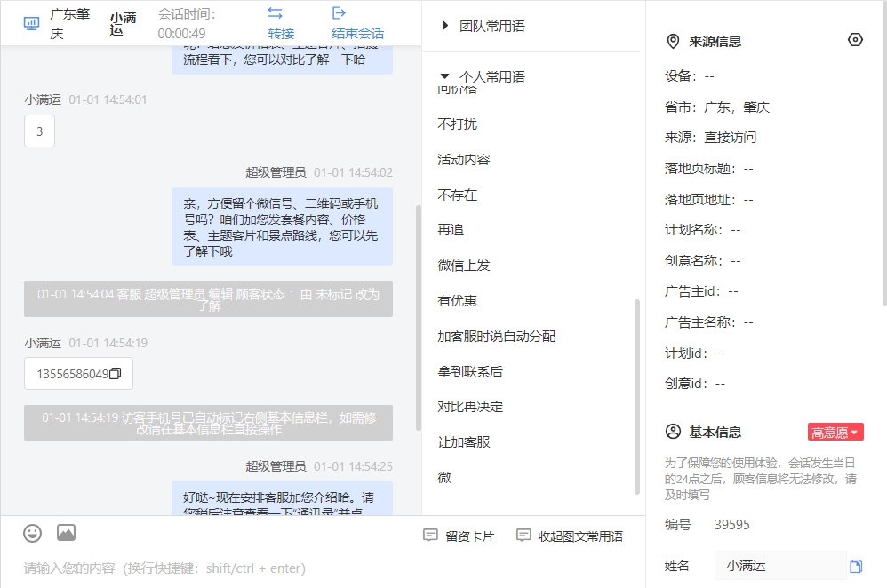Click the 收起图文常用语 icon
Viewport: 887px width, 588px height.
pyautogui.click(x=523, y=535)
